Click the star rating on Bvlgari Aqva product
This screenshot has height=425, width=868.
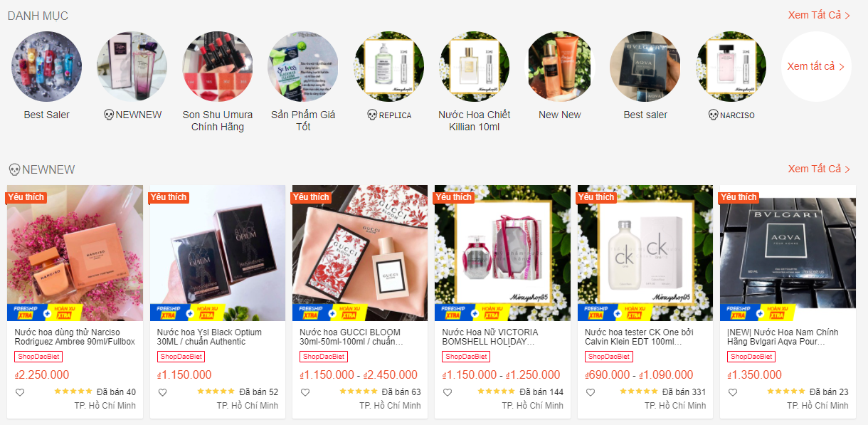coord(786,392)
